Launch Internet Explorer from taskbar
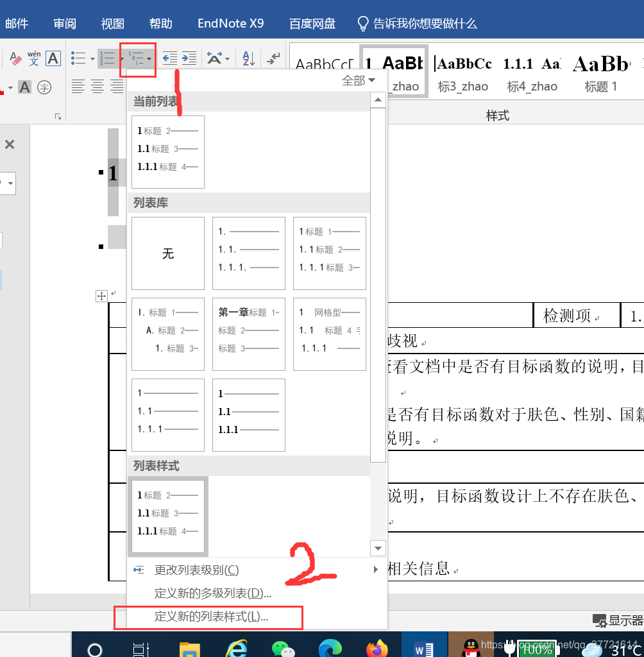Screen dimensions: 644x657 tap(237, 649)
